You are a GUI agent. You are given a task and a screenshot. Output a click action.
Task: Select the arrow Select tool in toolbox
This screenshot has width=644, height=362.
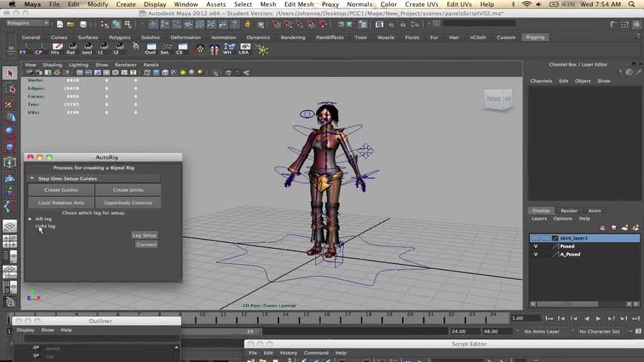(x=10, y=73)
